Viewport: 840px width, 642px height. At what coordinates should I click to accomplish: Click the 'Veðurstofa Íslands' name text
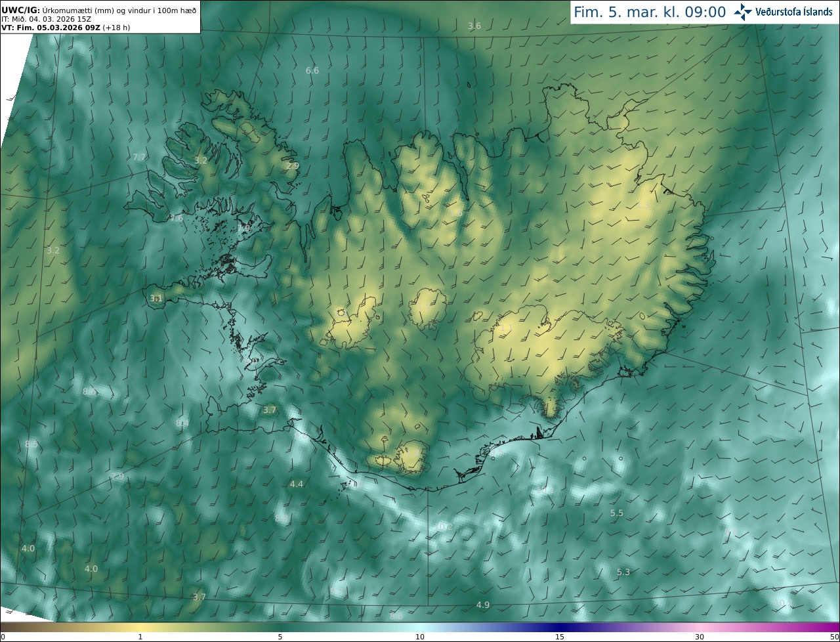[x=794, y=12]
